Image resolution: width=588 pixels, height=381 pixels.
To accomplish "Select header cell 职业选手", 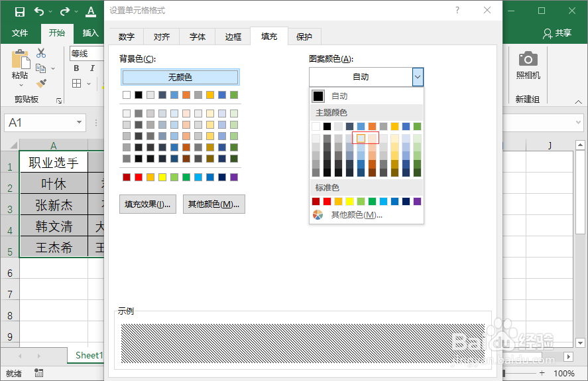I will point(54,163).
